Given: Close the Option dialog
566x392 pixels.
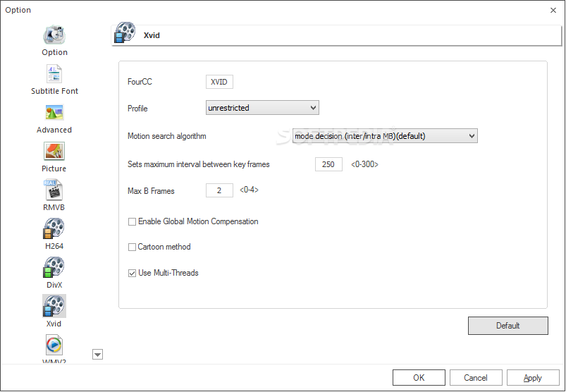Looking at the screenshot, I should click(x=553, y=10).
